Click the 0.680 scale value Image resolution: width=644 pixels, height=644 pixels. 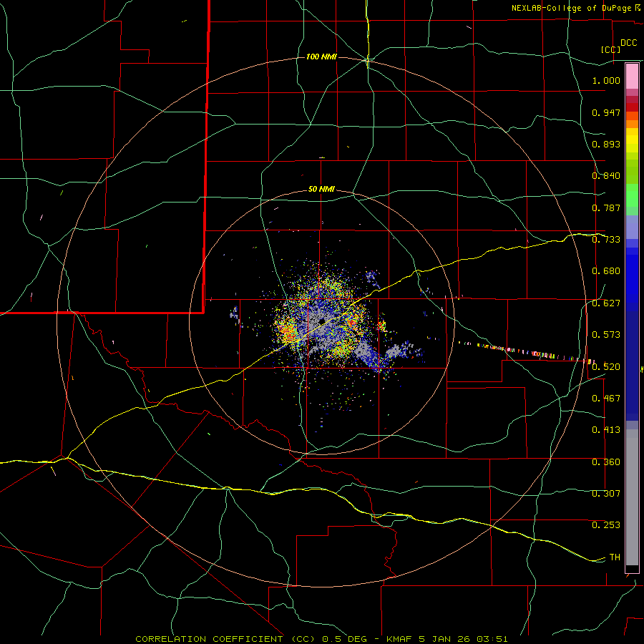click(606, 271)
